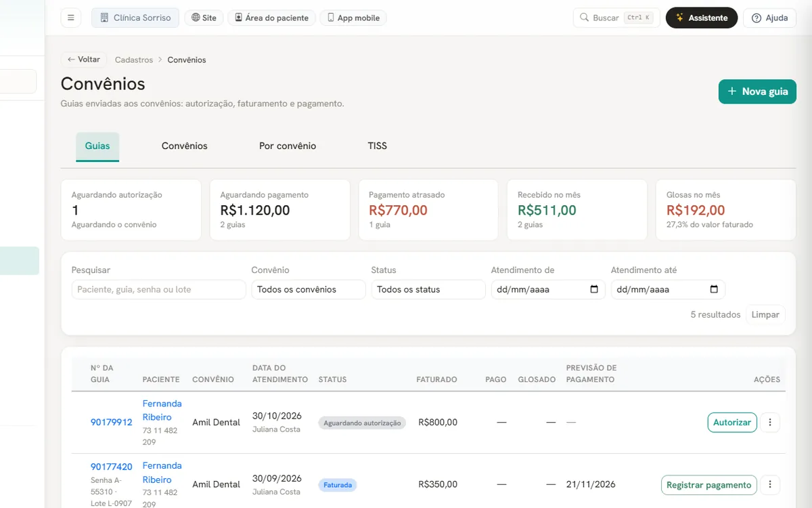
Task: Expand the Status filter dropdown
Action: (x=428, y=289)
